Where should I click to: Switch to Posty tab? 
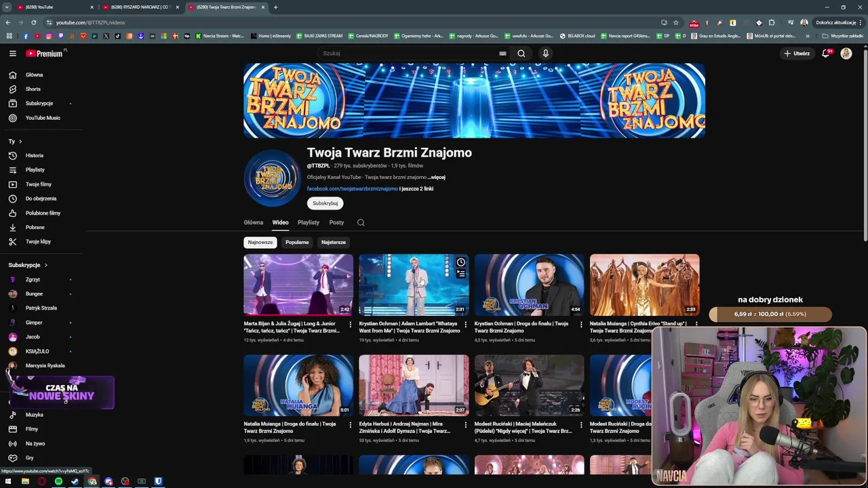[336, 222]
